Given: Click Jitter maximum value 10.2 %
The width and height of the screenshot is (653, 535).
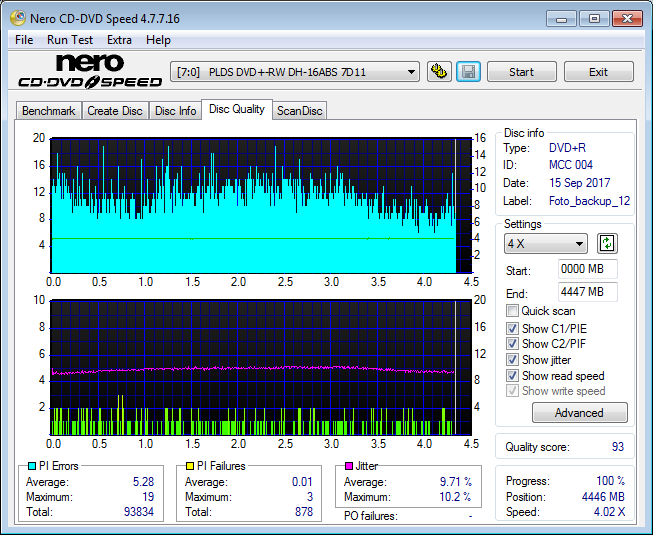Looking at the screenshot, I should click(x=456, y=497).
